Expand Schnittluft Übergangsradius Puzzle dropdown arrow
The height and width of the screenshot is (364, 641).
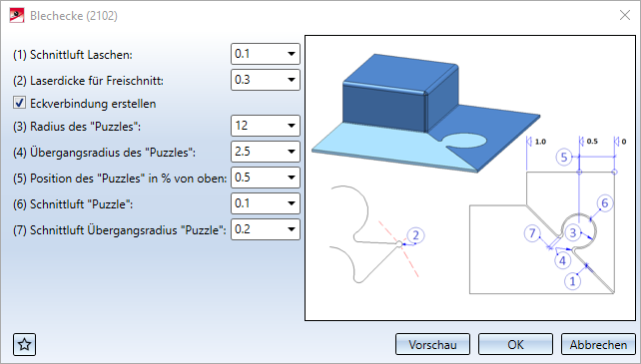(292, 229)
